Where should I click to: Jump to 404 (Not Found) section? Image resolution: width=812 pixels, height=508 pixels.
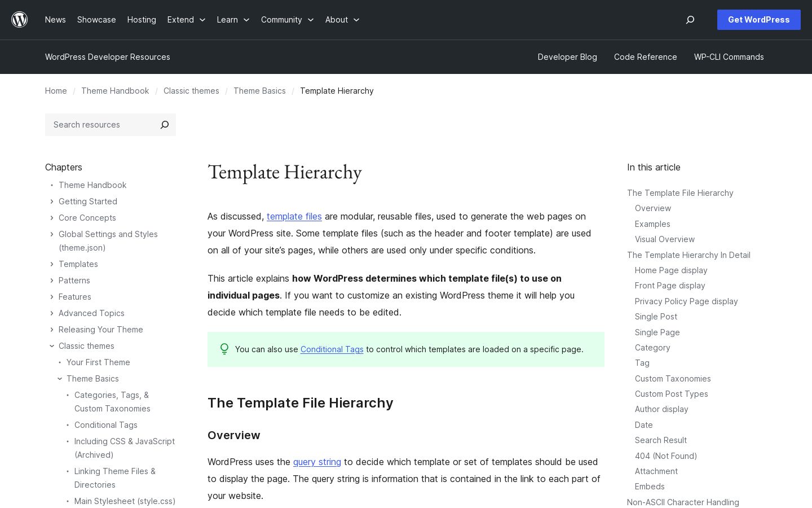[666, 456]
